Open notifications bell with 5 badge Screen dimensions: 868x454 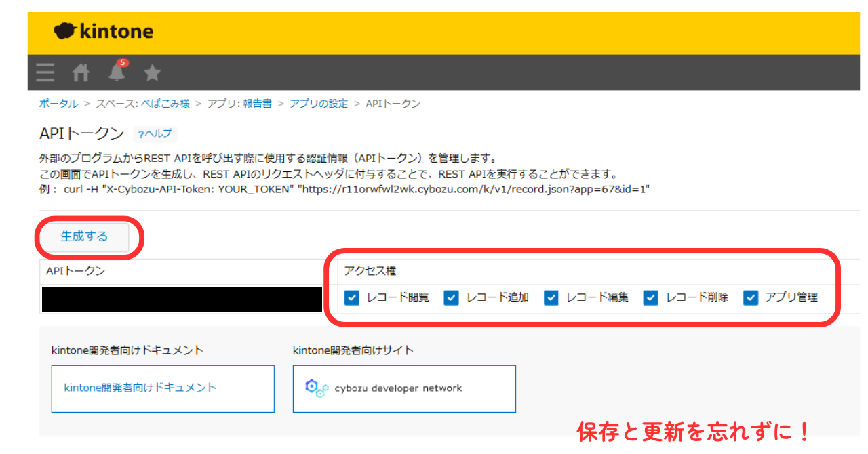118,71
